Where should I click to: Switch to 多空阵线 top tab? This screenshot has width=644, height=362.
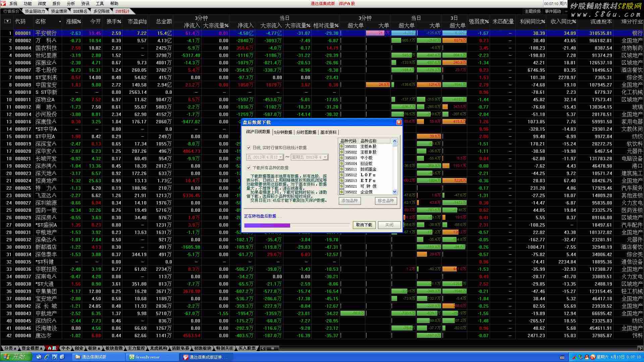(x=102, y=11)
